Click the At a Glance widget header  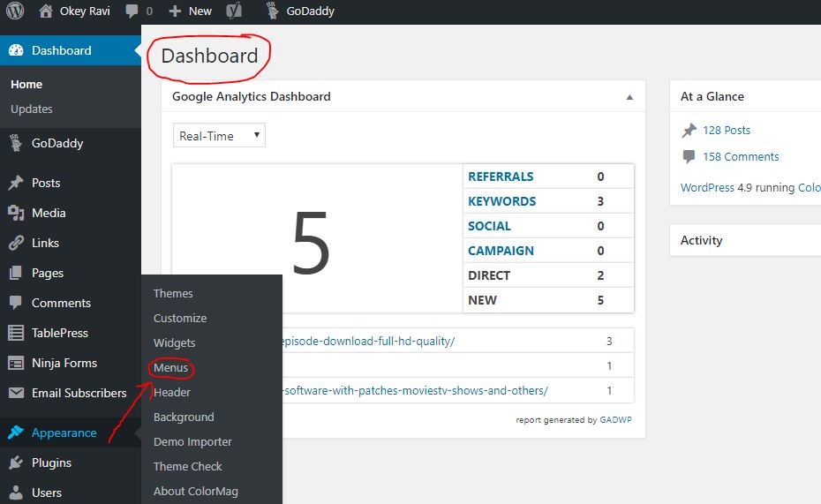click(712, 96)
